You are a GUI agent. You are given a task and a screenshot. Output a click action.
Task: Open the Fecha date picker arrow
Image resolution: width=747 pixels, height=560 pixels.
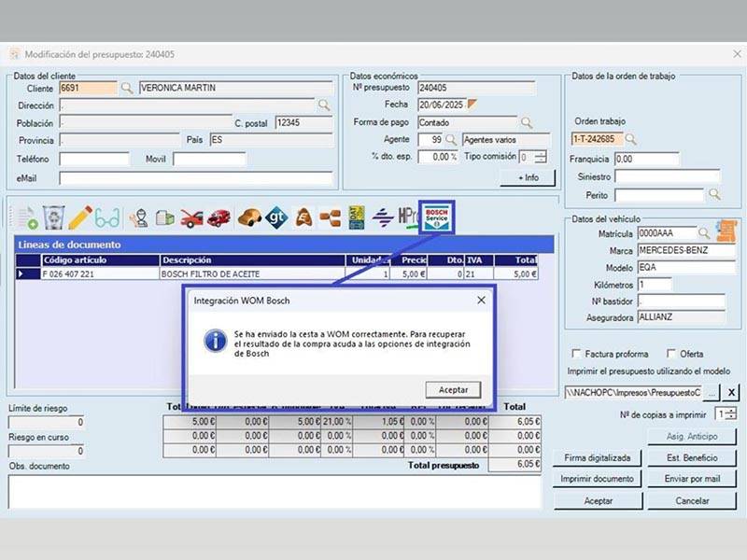point(472,104)
